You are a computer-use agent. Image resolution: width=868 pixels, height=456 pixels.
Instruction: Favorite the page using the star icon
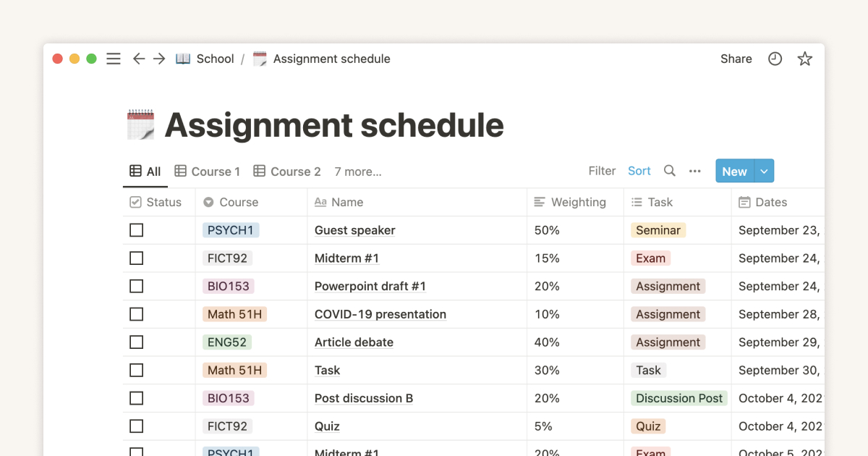804,59
